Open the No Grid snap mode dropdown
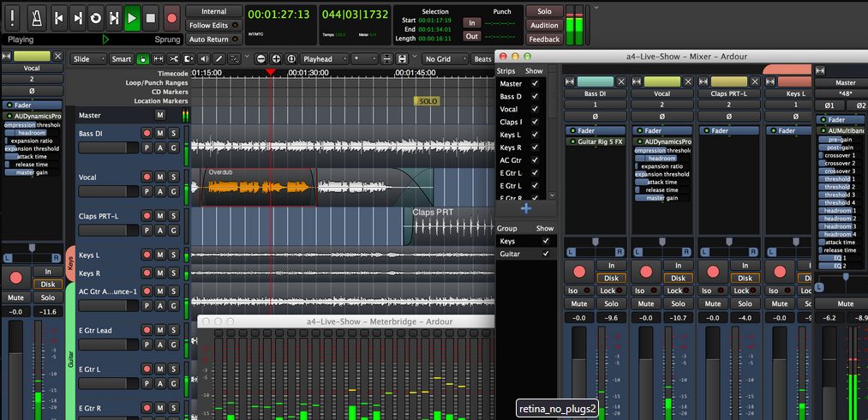868x420 pixels. click(x=445, y=59)
